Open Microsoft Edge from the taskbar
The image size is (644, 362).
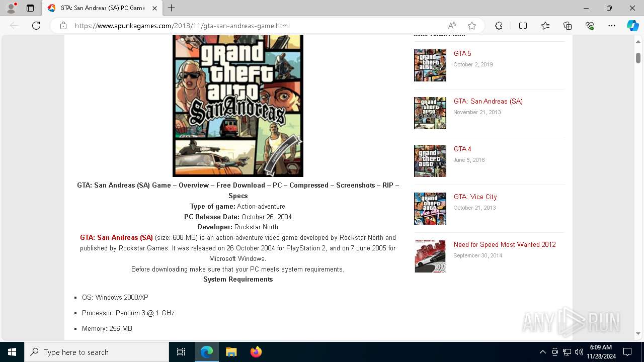[x=207, y=352]
